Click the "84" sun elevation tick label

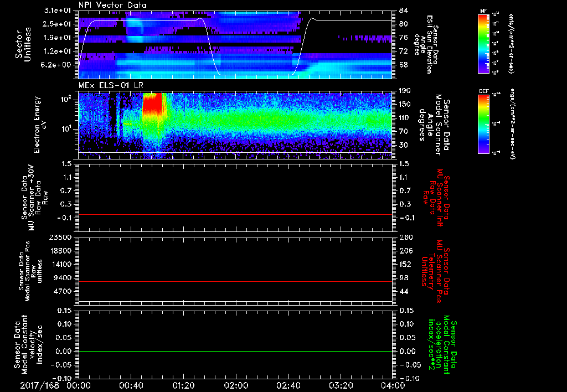click(404, 11)
